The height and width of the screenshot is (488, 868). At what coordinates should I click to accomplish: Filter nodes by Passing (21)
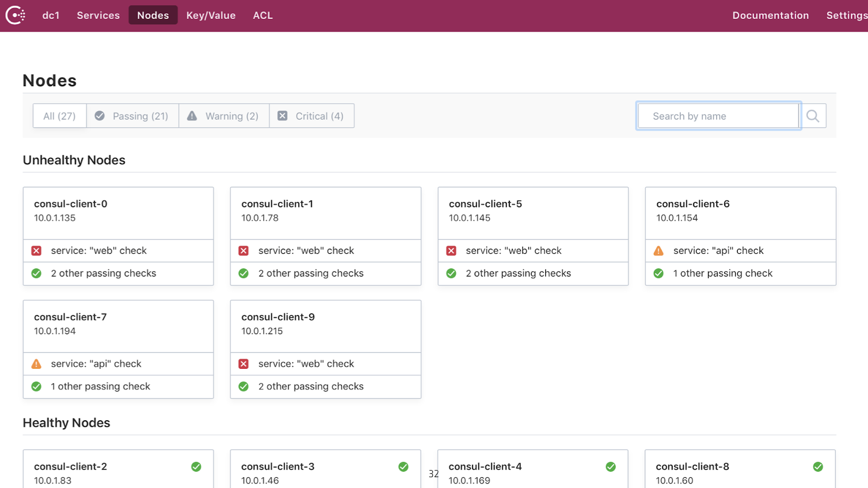(132, 116)
